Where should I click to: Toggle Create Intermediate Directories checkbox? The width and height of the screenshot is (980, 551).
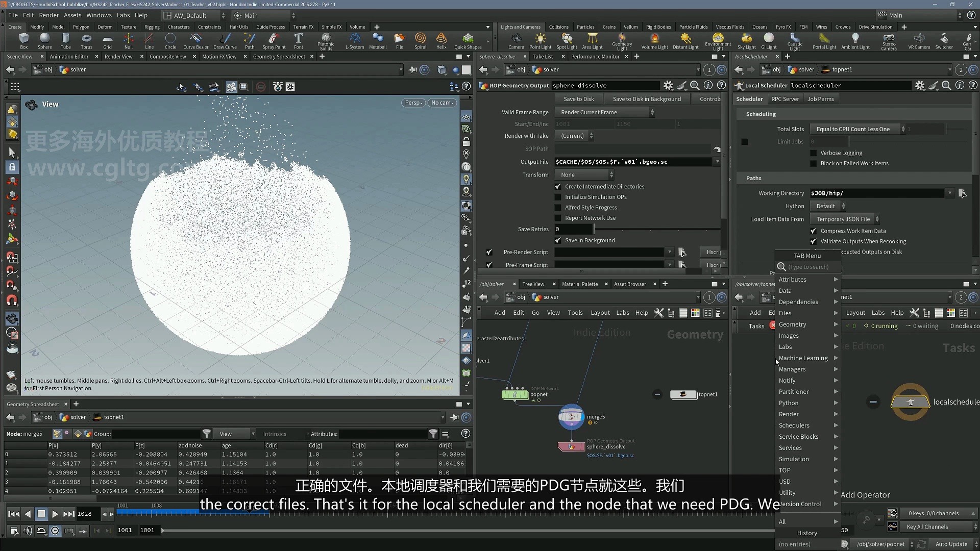[558, 187]
